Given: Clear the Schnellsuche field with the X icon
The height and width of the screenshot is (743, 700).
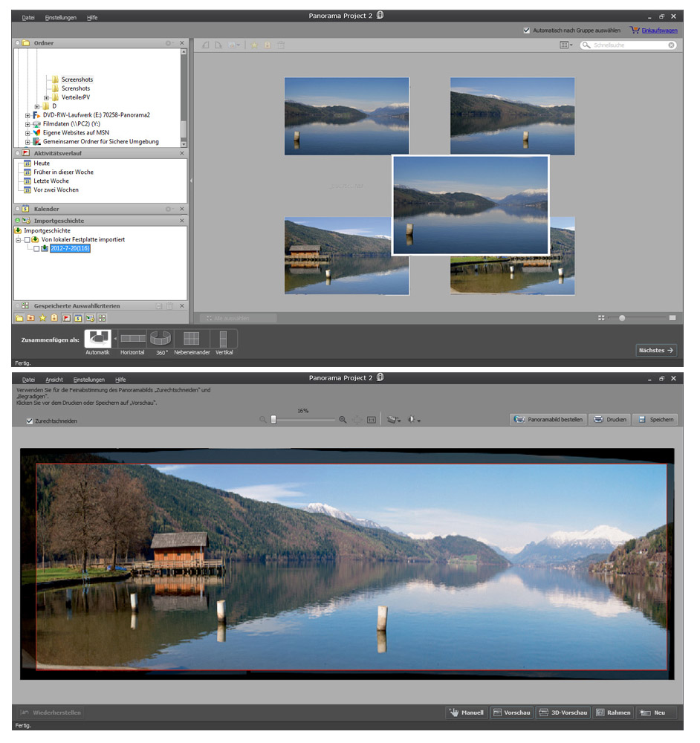Looking at the screenshot, I should pyautogui.click(x=672, y=45).
